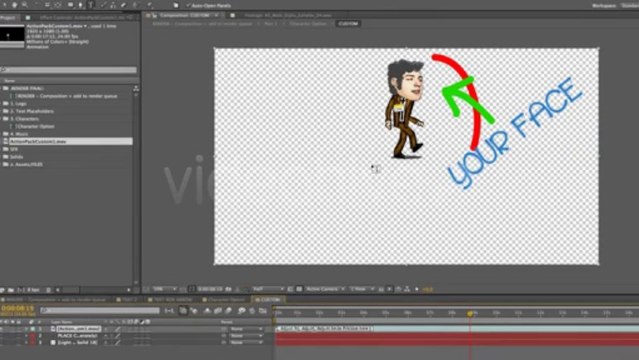Enable Auto-Open Panels checkbox

tap(188, 5)
